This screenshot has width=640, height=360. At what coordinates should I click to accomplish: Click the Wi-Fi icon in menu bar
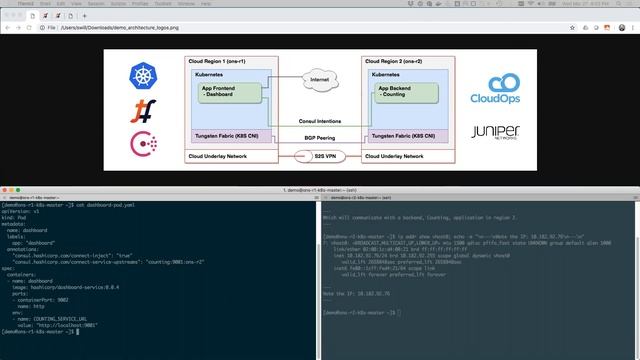pos(532,4)
